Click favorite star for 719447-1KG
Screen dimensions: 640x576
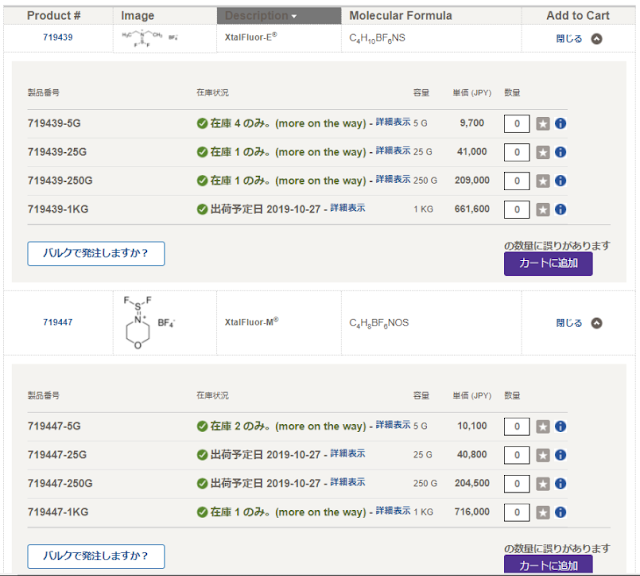[542, 512]
